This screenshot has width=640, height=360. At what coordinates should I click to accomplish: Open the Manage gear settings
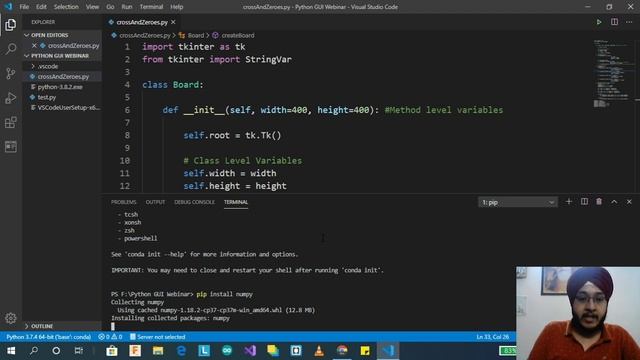[x=11, y=318]
